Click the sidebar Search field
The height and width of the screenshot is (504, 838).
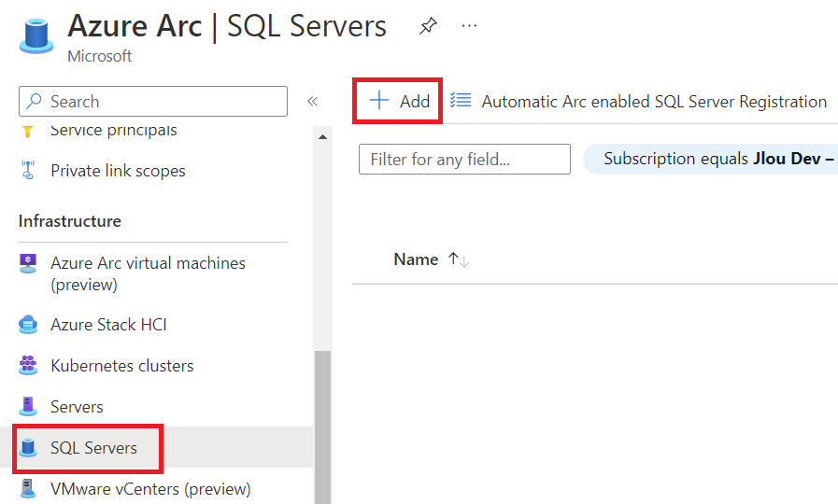pos(153,101)
